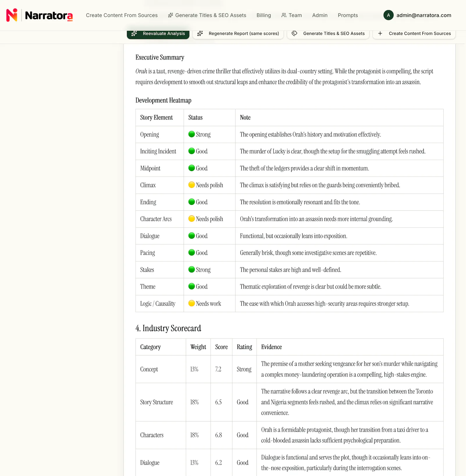
Task: Open the Admin menu item
Action: tap(320, 15)
